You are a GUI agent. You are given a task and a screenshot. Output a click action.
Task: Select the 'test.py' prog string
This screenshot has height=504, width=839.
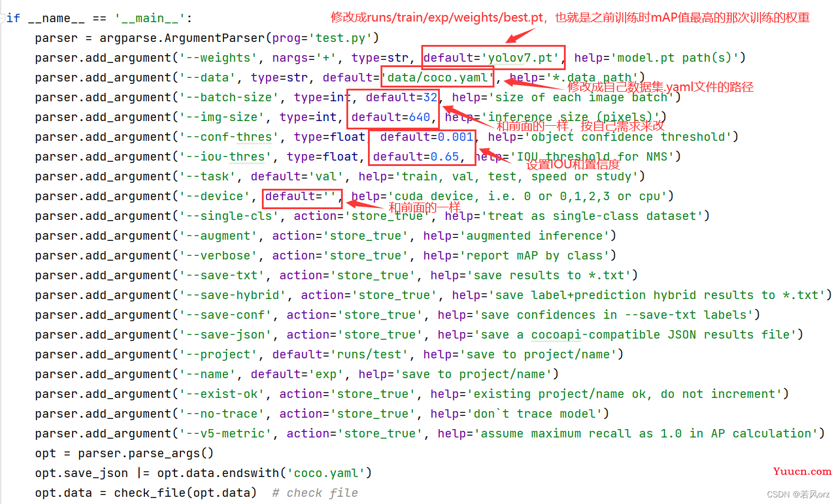tap(340, 38)
